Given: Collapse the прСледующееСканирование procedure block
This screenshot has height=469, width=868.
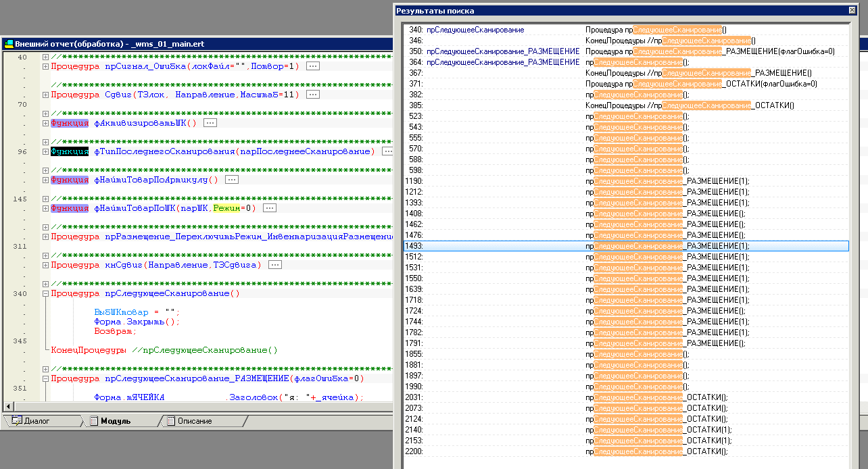Looking at the screenshot, I should [x=45, y=294].
